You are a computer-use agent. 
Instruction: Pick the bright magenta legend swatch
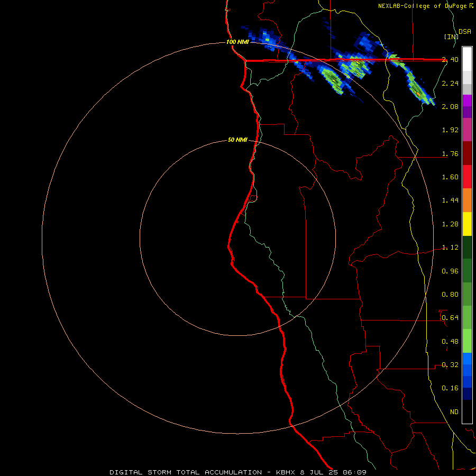467,100
